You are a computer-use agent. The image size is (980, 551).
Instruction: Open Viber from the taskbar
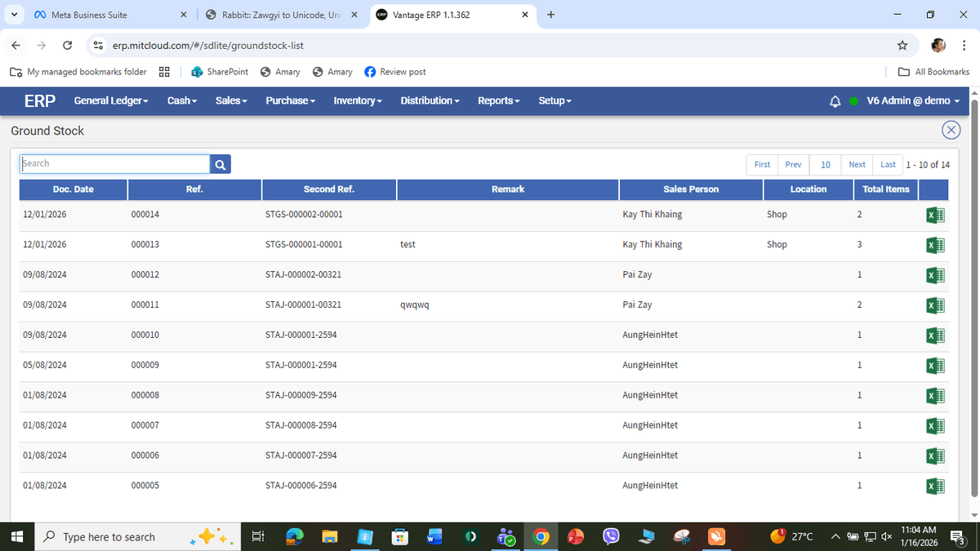point(611,536)
